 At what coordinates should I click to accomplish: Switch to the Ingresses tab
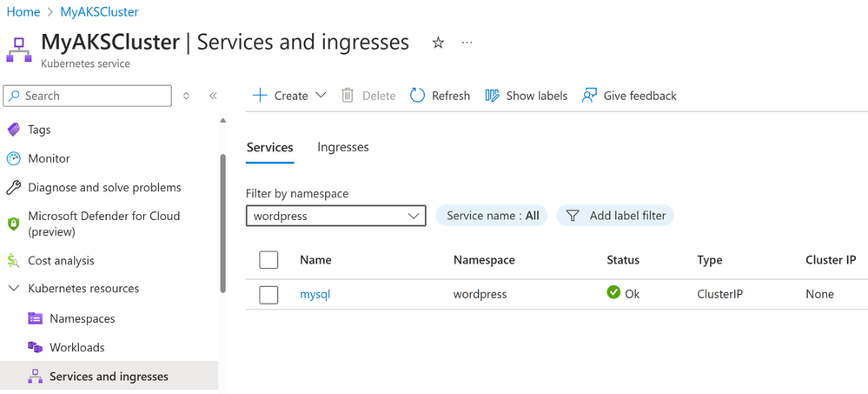point(343,147)
